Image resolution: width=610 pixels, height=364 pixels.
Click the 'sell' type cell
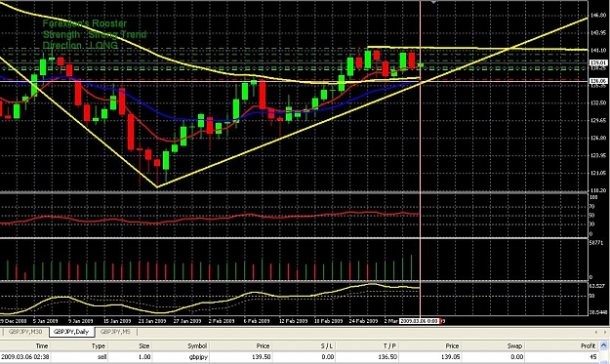[102, 357]
